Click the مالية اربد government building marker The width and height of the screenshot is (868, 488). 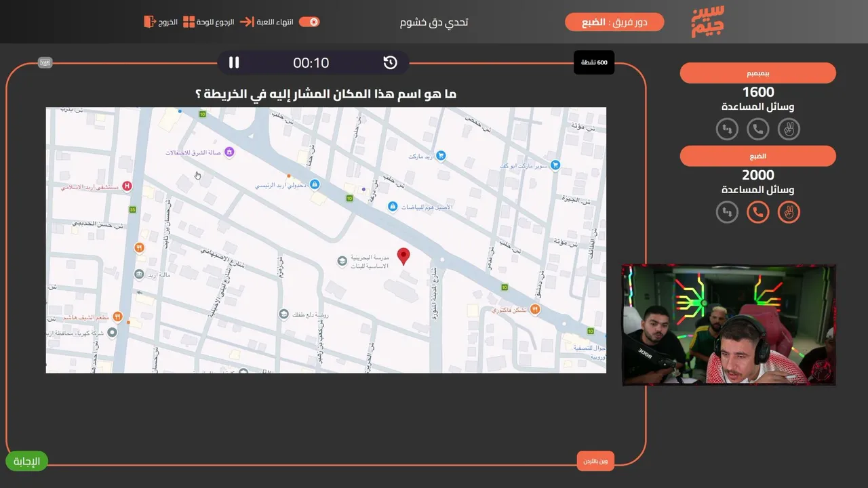139,274
